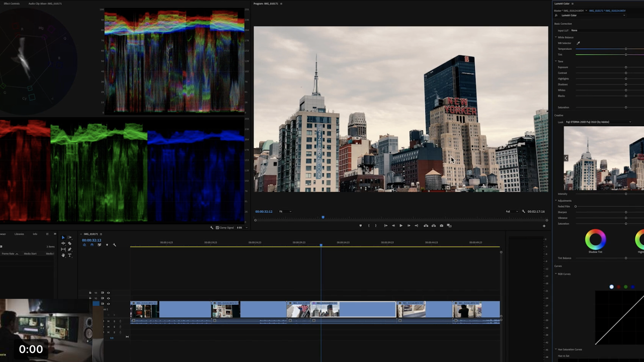The width and height of the screenshot is (644, 362).
Task: Add a marker from the timeline header
Action: 107,245
